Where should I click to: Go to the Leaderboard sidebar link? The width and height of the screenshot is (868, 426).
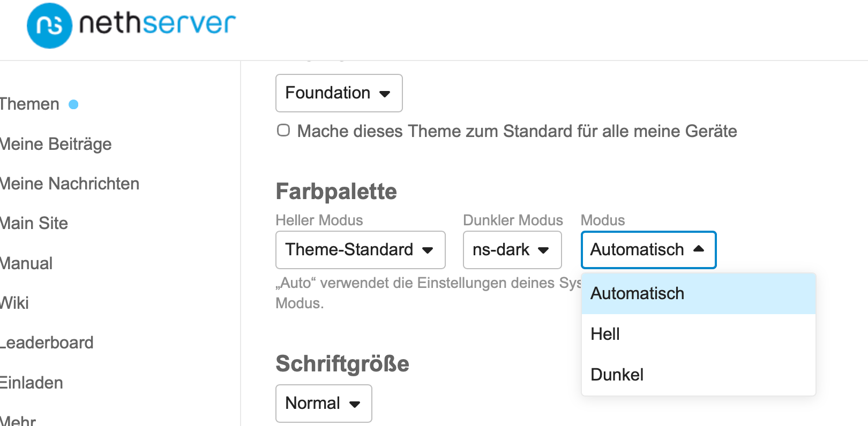[x=47, y=343]
